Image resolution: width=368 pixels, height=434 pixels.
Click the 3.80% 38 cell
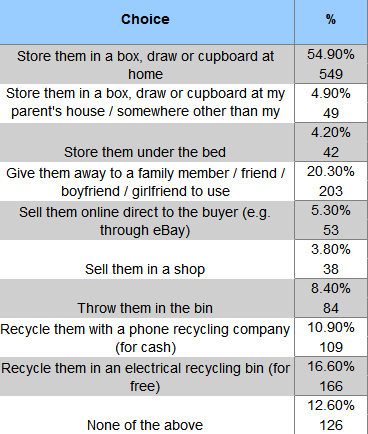tap(331, 259)
